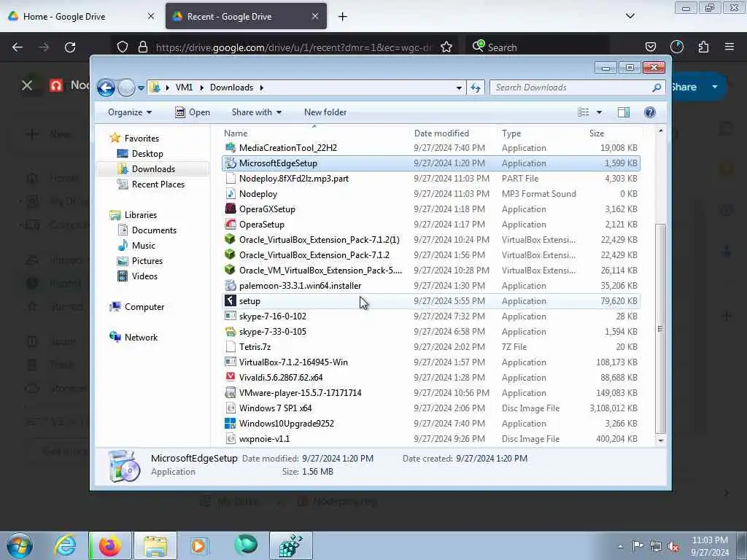
Task: Select the wxpnoie-v1.1 disc image icon
Action: click(x=231, y=438)
